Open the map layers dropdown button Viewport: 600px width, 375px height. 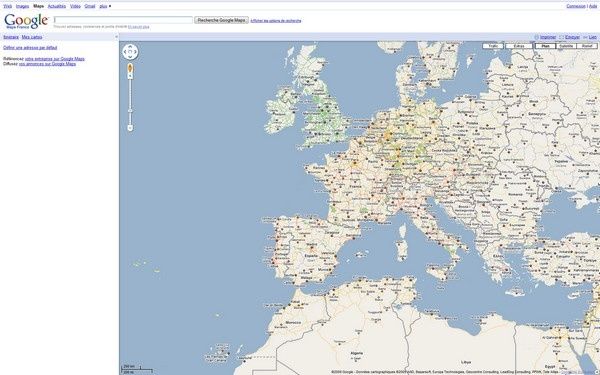coord(519,46)
